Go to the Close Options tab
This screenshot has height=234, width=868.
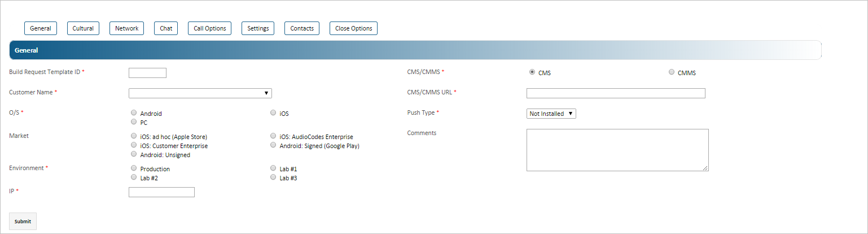click(x=353, y=28)
